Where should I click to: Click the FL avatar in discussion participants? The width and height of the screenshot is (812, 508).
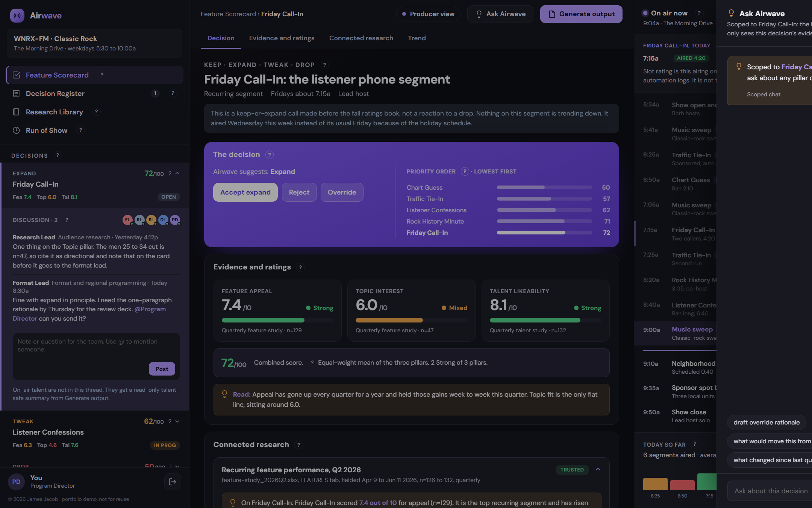128,220
